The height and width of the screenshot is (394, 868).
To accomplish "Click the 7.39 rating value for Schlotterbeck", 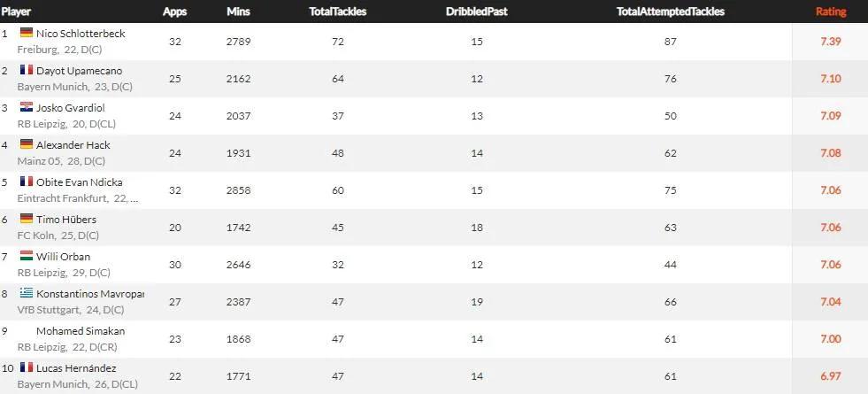I will point(829,42).
